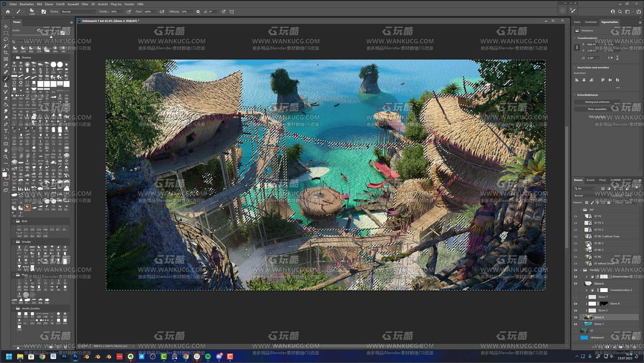Screen dimensions: 644x363
Task: Click Motiv auswählen quick action
Action: [x=597, y=109]
